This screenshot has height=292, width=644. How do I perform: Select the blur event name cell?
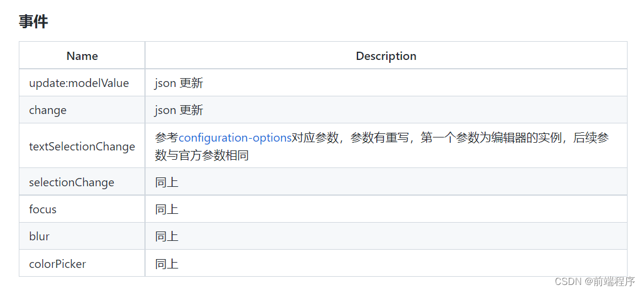pyautogui.click(x=39, y=236)
